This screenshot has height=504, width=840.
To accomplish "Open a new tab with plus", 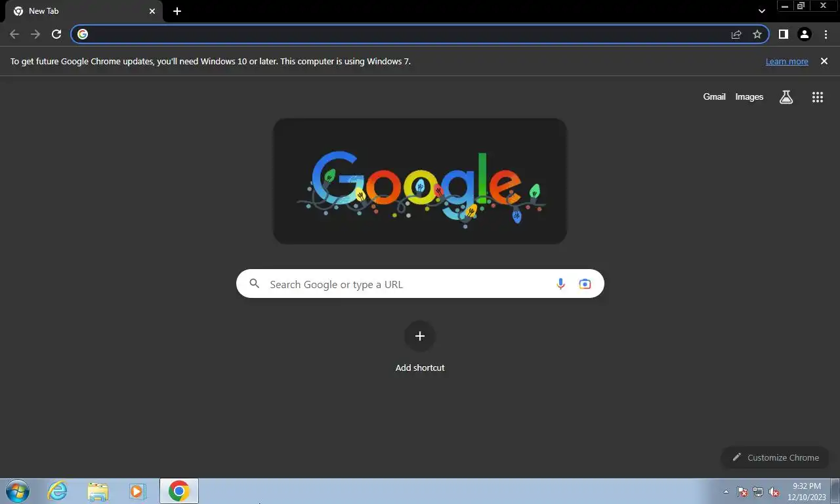I will pos(177,11).
